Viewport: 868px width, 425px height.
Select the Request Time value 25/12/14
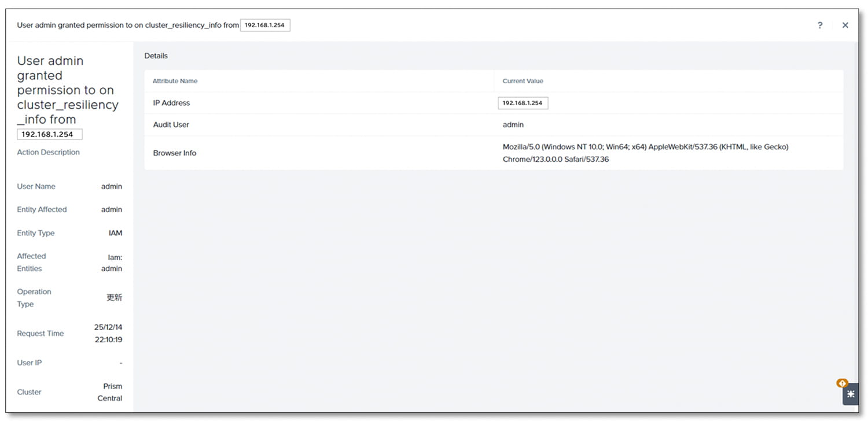point(109,327)
